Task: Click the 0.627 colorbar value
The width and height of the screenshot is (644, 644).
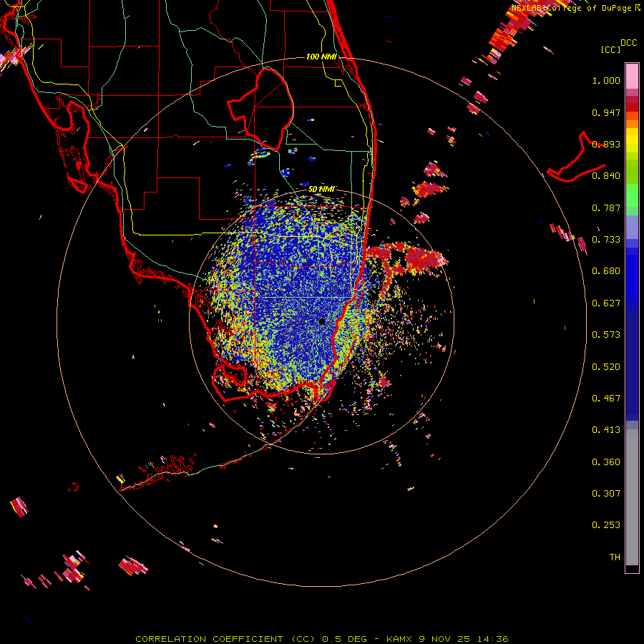Action: tap(606, 303)
